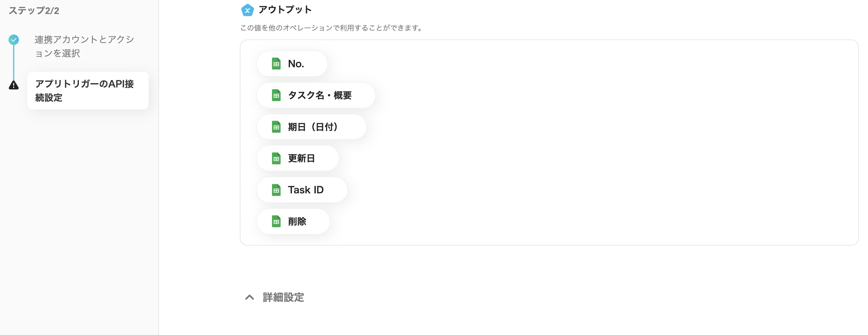868x335 pixels.
Task: Click the タスク名・概要 output value
Action: point(319,95)
